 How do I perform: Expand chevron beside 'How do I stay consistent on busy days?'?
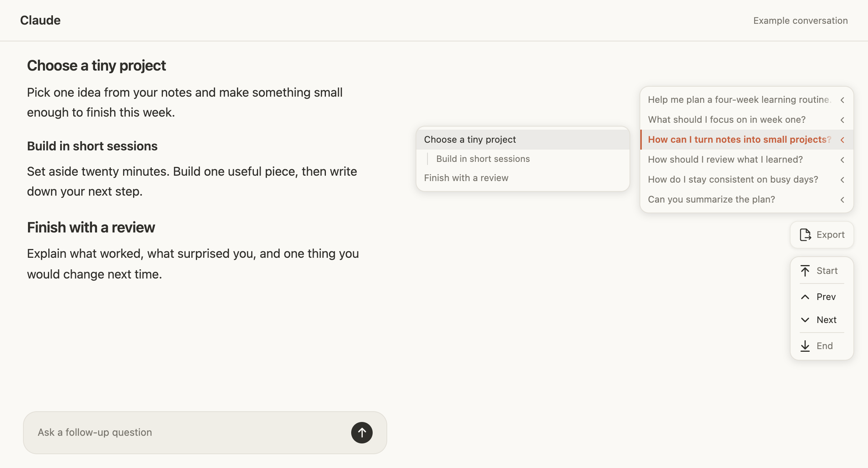pyautogui.click(x=842, y=180)
